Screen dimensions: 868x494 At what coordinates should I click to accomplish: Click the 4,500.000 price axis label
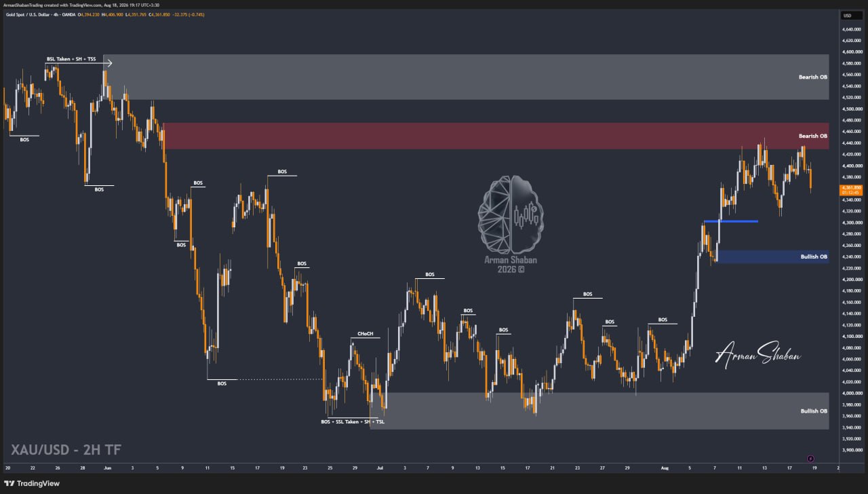click(851, 109)
